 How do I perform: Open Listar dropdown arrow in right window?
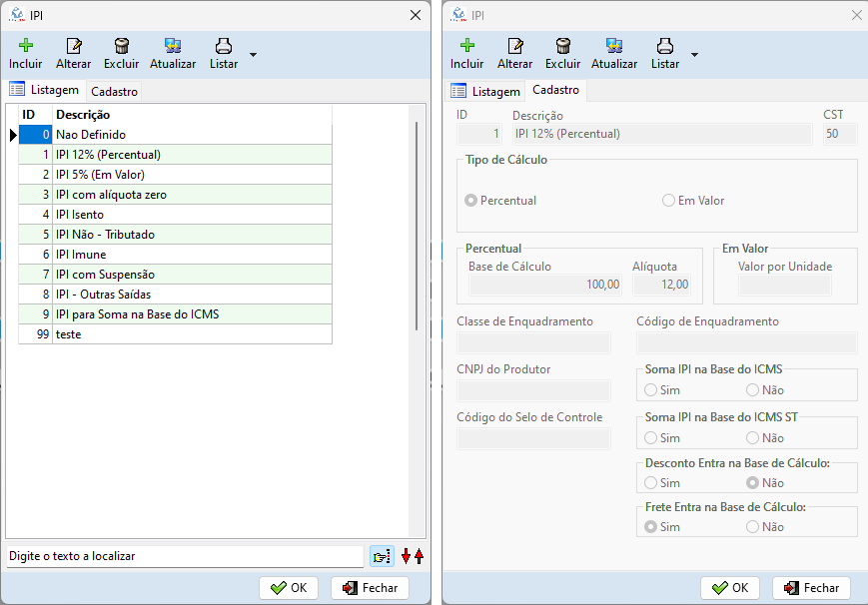[694, 55]
